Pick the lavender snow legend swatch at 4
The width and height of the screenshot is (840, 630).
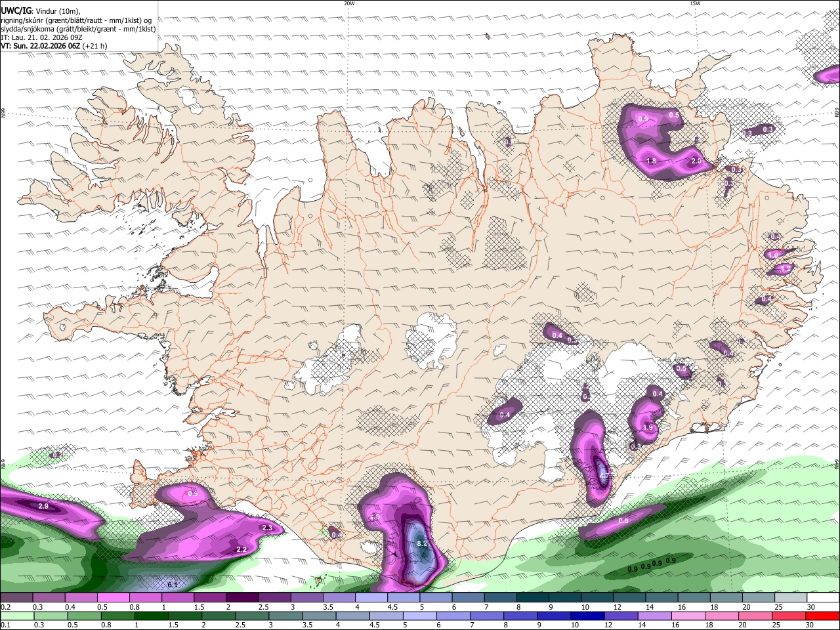(371, 597)
